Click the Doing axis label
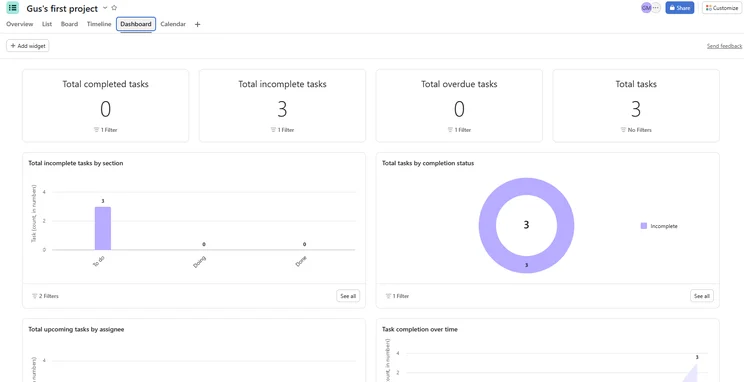This screenshot has width=744, height=382. coord(199,261)
